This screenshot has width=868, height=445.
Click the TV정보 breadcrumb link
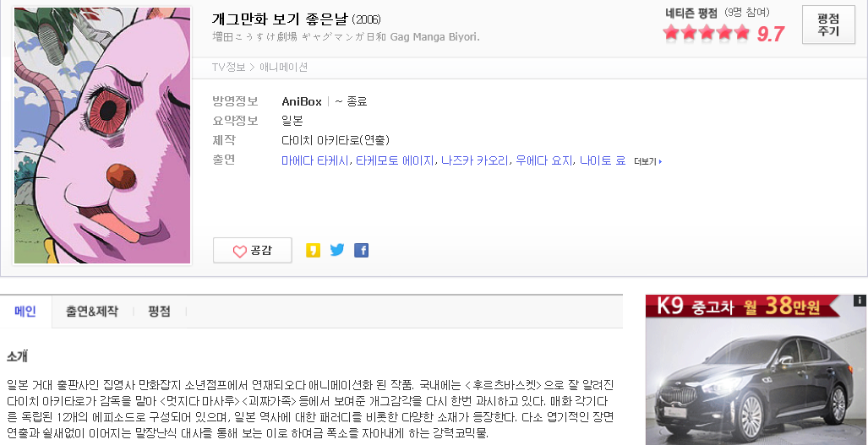(x=229, y=68)
